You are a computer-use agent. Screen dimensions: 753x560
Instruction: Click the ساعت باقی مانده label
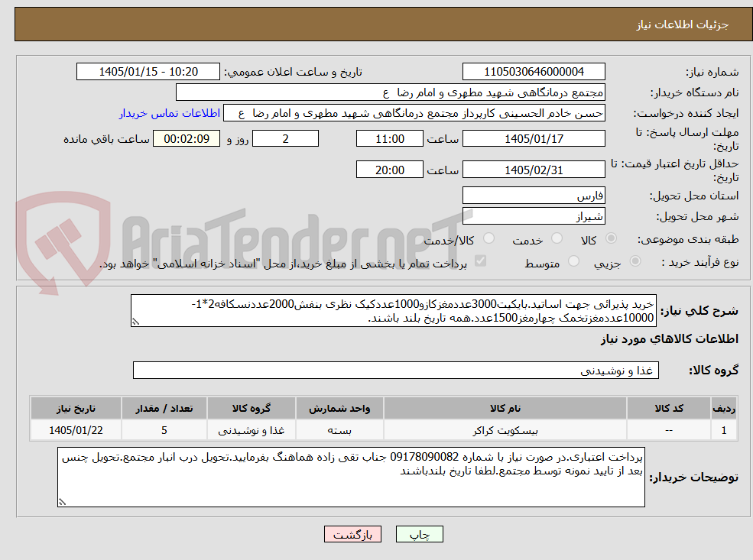click(106, 139)
